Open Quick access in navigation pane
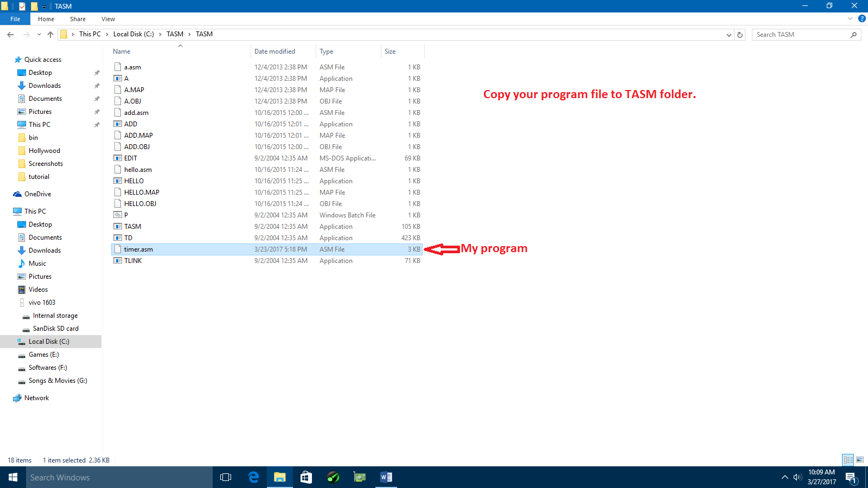Screen dimensions: 868x488 click(x=43, y=60)
